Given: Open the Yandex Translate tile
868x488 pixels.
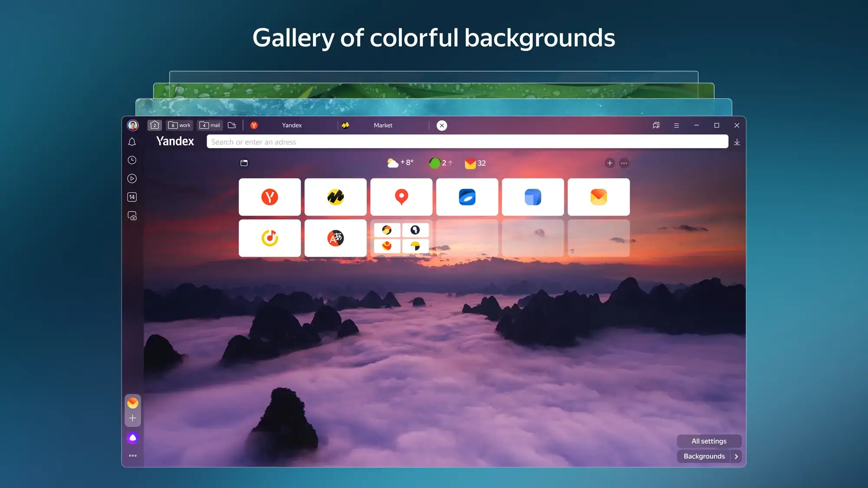Looking at the screenshot, I should (x=335, y=238).
